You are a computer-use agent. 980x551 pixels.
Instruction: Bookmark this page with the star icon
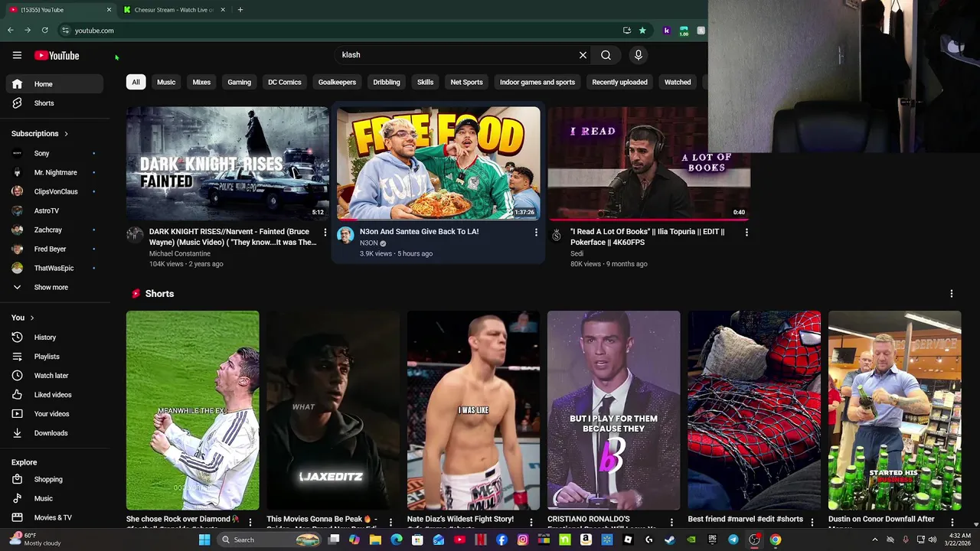point(642,31)
